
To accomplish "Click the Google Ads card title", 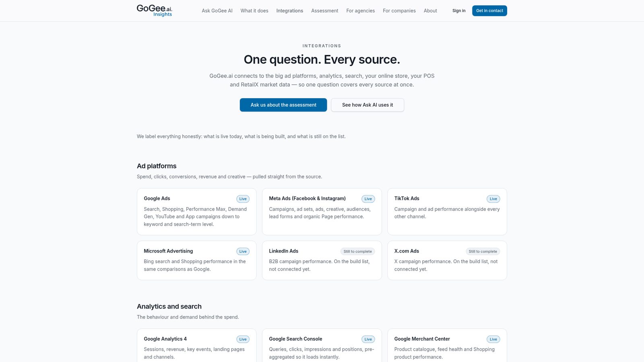I will (x=157, y=199).
